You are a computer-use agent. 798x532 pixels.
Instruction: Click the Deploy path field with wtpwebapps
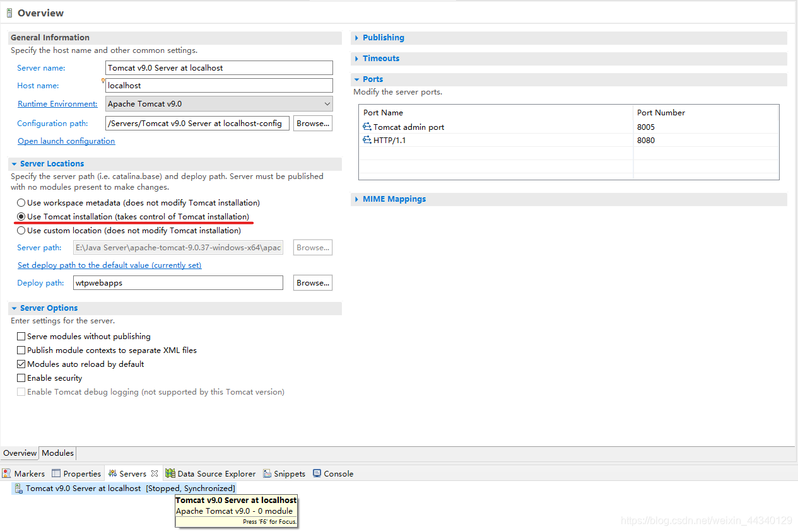[x=179, y=283]
